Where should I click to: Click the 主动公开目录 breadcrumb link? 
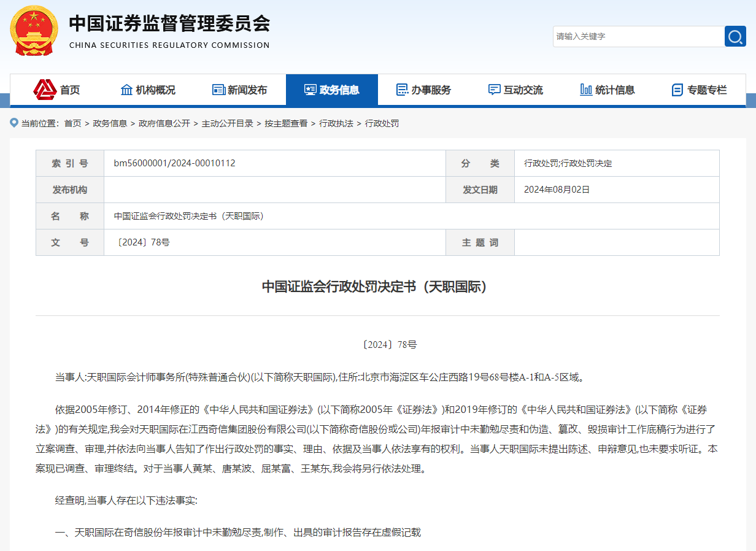coord(228,123)
